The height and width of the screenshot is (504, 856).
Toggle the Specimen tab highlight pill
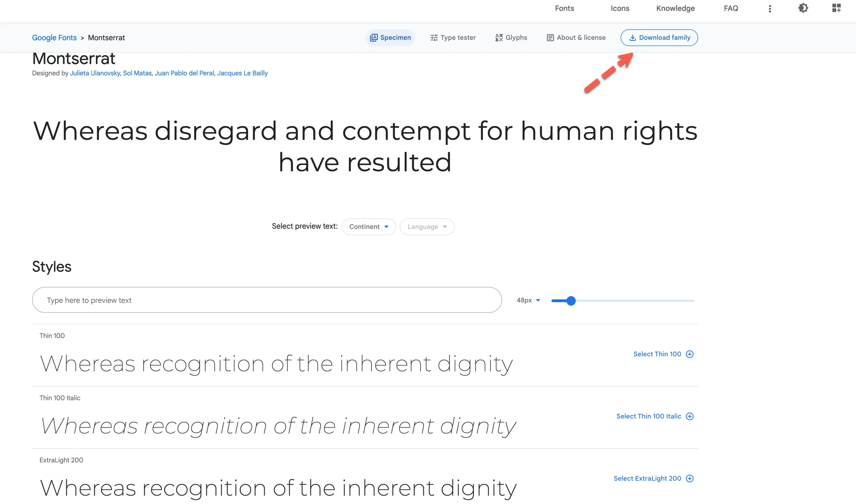pyautogui.click(x=390, y=37)
